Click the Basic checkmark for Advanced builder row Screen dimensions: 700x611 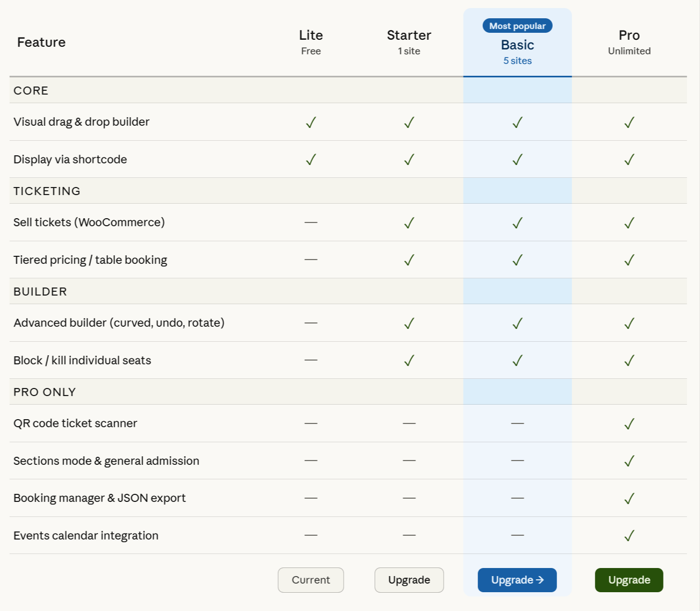click(517, 324)
